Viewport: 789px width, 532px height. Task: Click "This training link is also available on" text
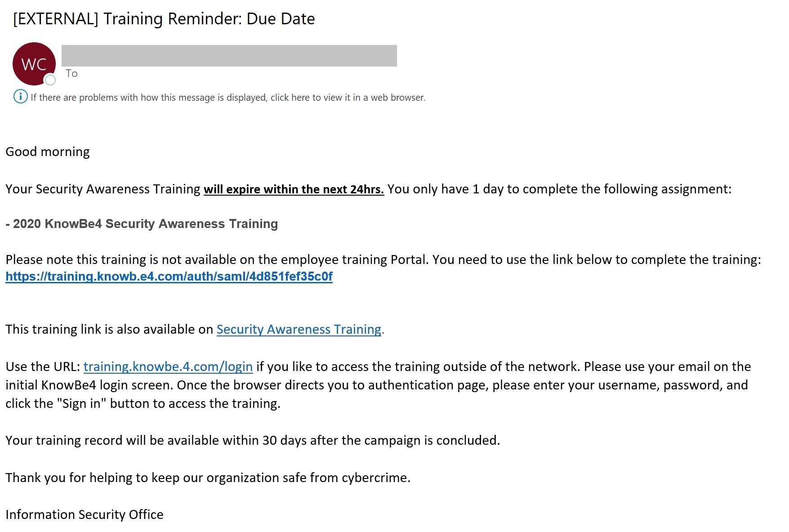point(109,329)
